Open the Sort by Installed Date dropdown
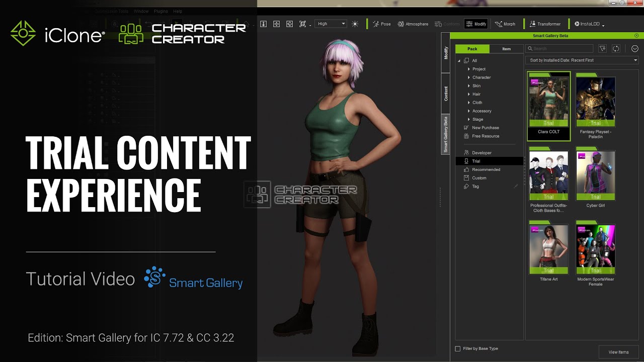 click(x=582, y=60)
